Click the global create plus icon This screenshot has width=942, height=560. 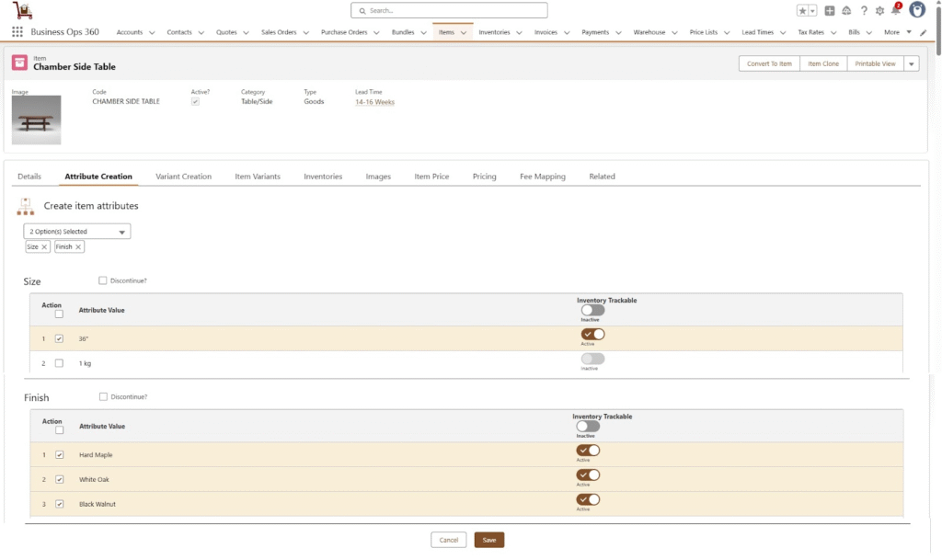point(830,11)
